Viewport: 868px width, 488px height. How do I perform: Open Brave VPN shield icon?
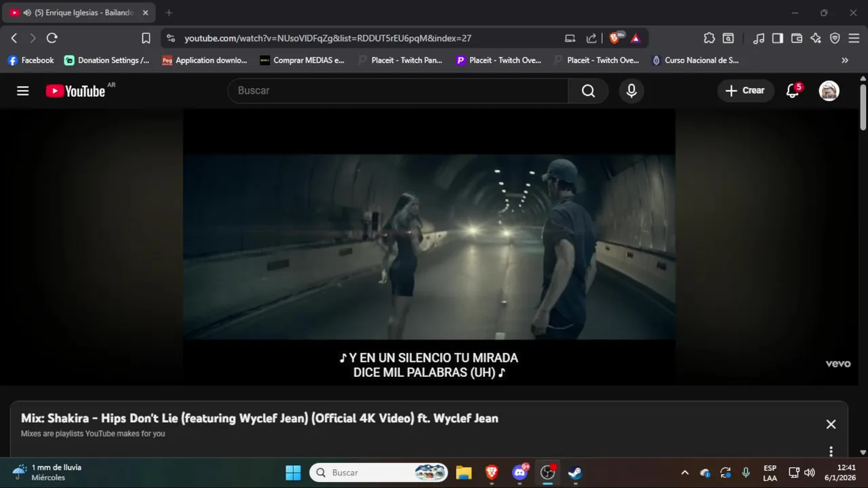(x=835, y=38)
